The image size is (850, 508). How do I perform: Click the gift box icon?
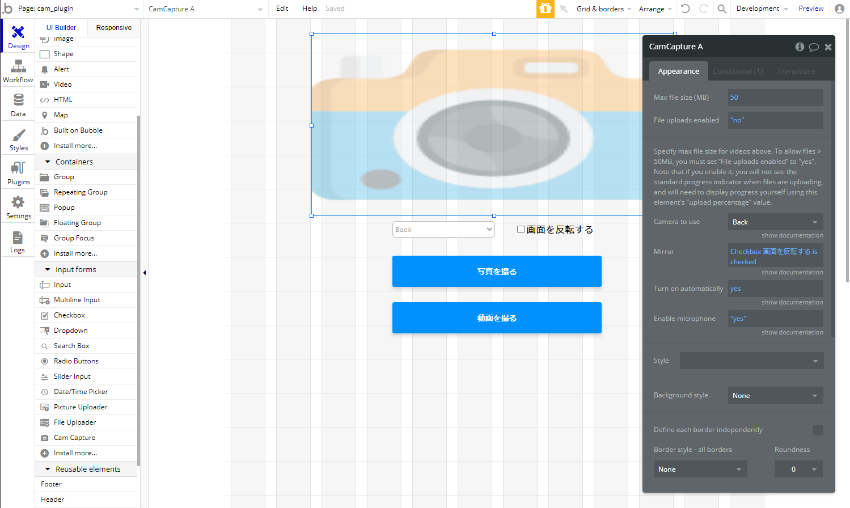click(545, 9)
